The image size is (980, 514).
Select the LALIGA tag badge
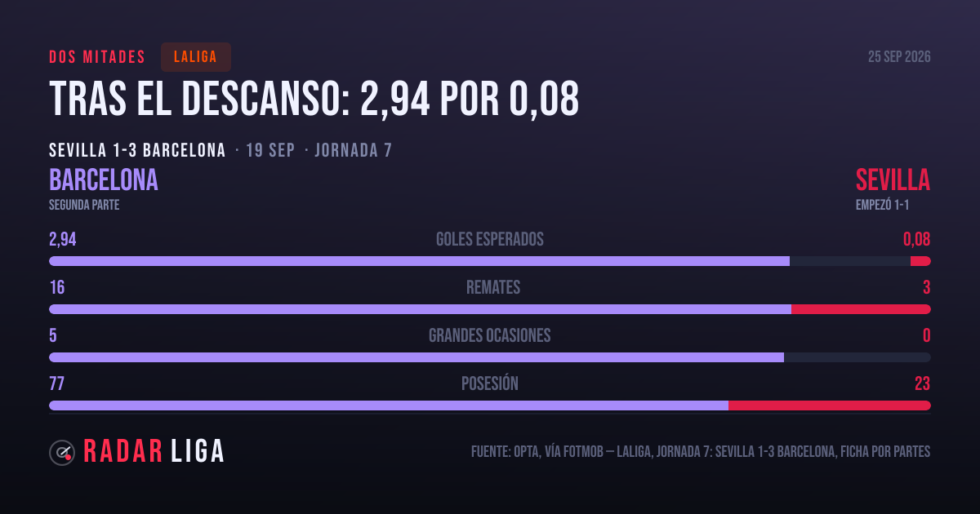tap(196, 57)
